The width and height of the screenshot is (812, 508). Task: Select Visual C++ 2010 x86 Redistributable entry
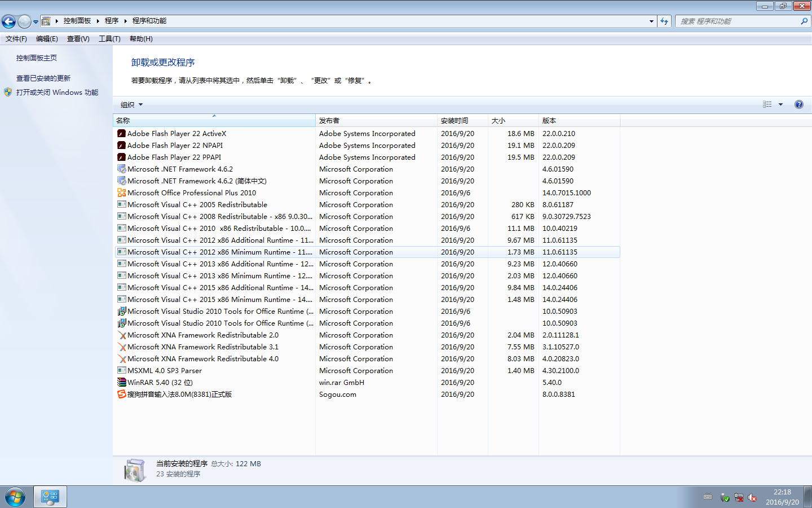coord(367,229)
